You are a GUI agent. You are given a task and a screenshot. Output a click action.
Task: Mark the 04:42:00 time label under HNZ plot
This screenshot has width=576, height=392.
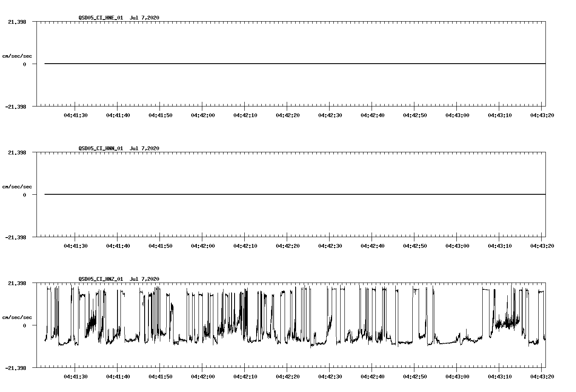tap(203, 376)
